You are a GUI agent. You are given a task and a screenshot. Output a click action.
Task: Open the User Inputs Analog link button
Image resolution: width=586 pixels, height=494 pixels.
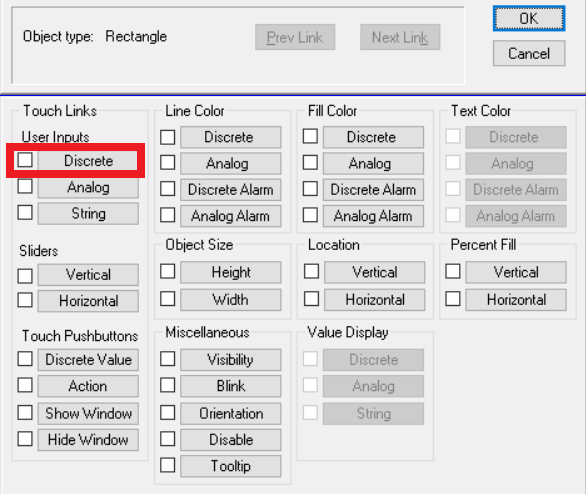coord(88,187)
